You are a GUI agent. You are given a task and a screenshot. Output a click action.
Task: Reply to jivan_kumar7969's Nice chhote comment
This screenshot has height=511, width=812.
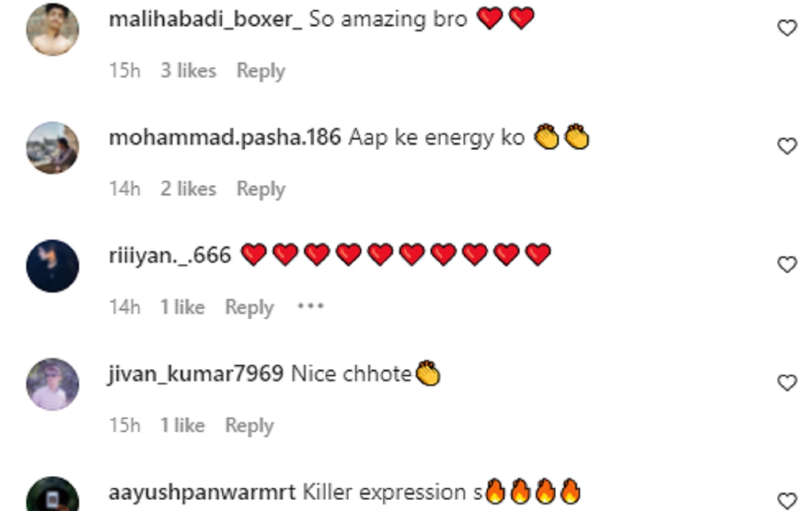pyautogui.click(x=249, y=425)
